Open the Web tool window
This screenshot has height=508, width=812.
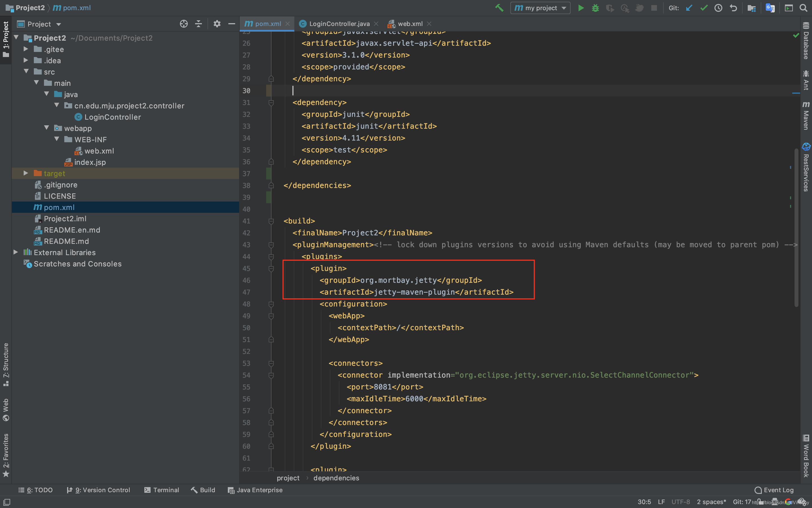click(x=6, y=410)
